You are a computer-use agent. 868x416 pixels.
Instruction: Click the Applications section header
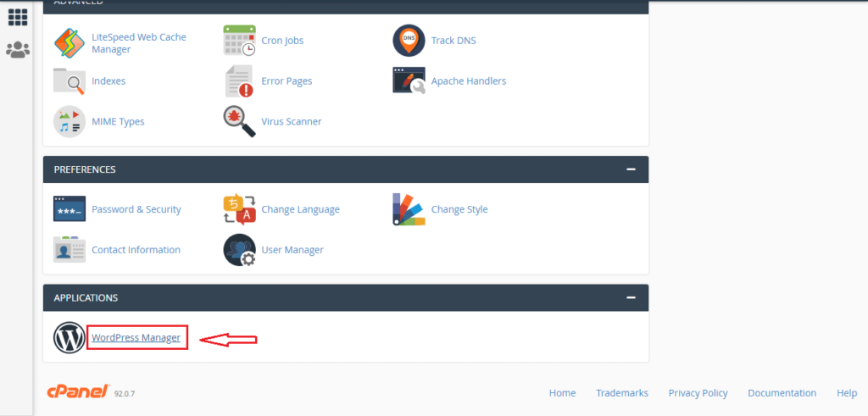tap(346, 297)
